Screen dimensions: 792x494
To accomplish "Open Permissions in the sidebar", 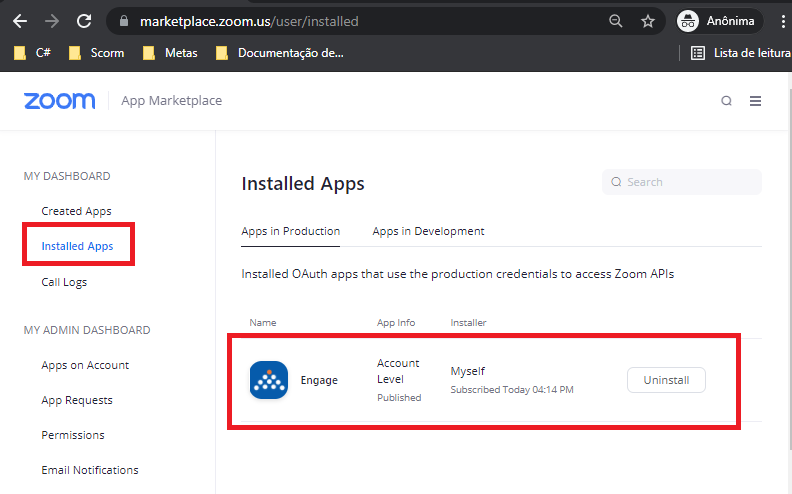I will point(73,435).
